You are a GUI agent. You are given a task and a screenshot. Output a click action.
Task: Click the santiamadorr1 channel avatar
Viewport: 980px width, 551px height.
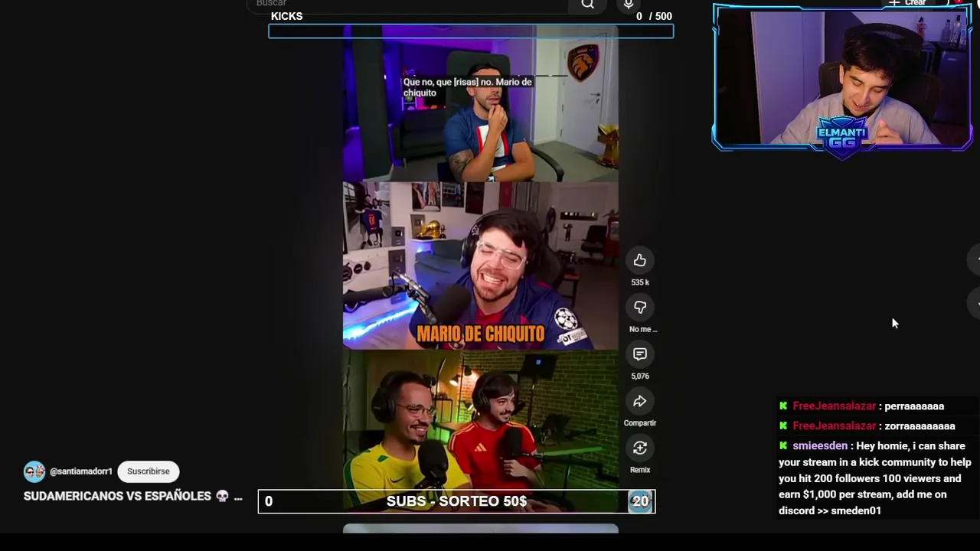coord(34,471)
